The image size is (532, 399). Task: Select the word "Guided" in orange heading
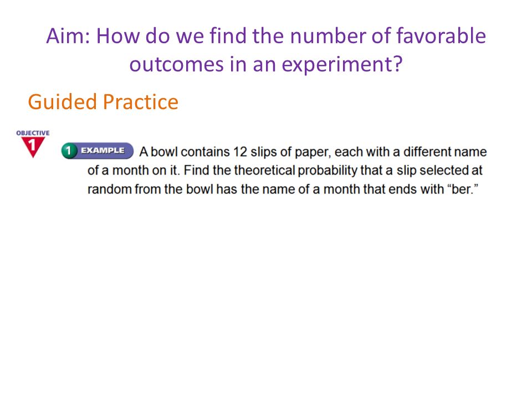pyautogui.click(x=62, y=102)
